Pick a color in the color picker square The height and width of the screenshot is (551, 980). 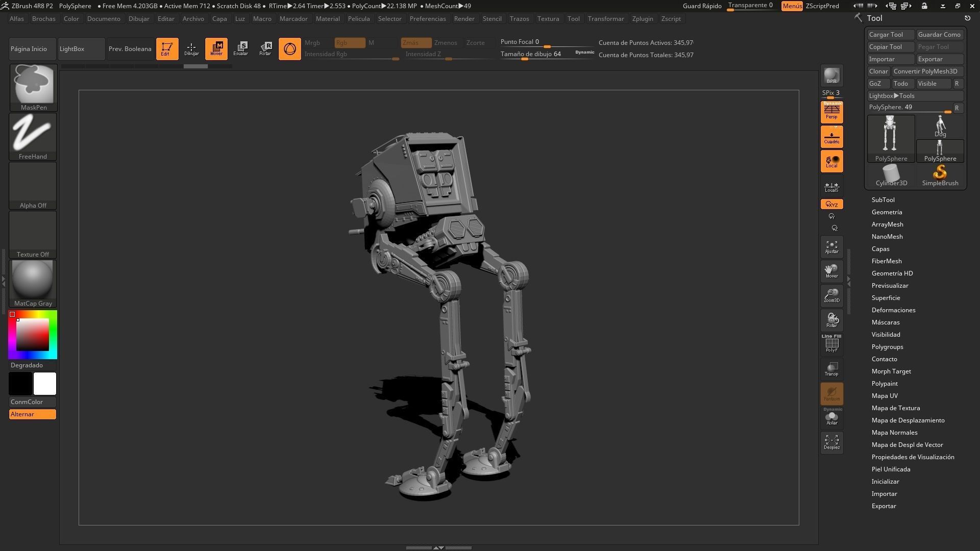(x=33, y=335)
